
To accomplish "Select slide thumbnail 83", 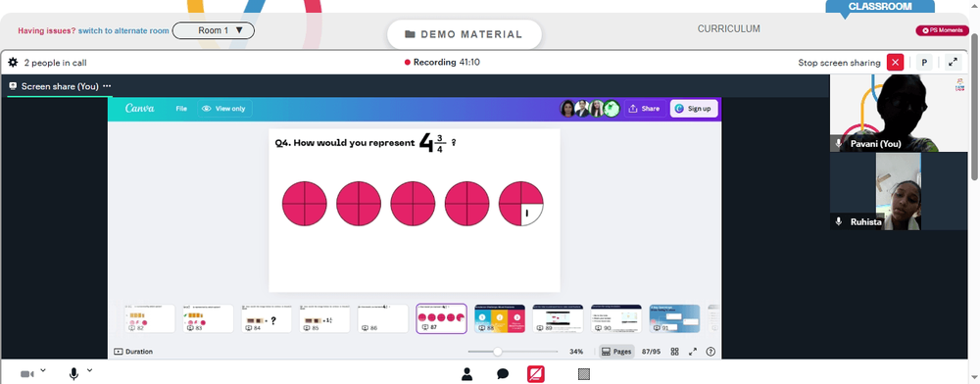I will tap(208, 318).
